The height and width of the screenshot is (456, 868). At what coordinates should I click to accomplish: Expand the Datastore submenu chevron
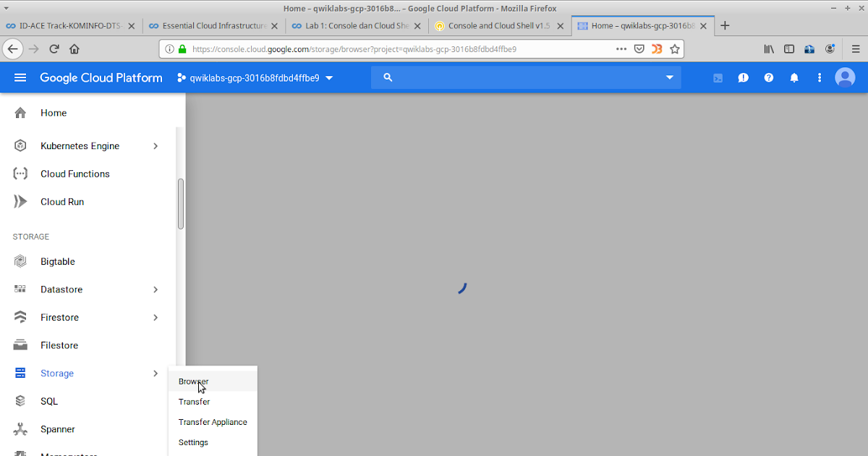[155, 290]
